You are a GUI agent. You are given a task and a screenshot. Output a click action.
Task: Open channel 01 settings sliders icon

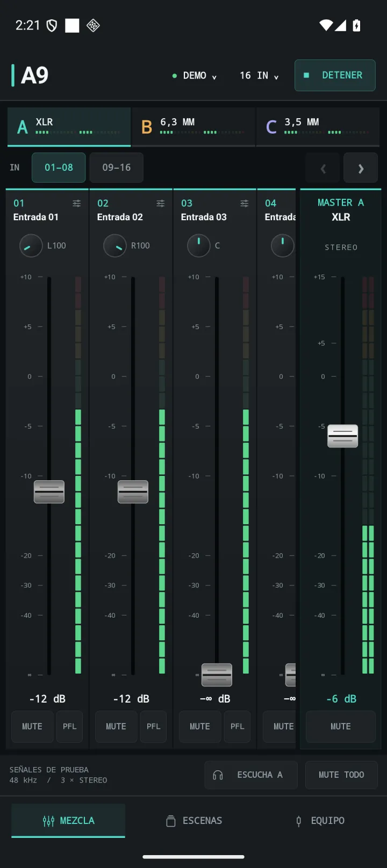tap(77, 203)
